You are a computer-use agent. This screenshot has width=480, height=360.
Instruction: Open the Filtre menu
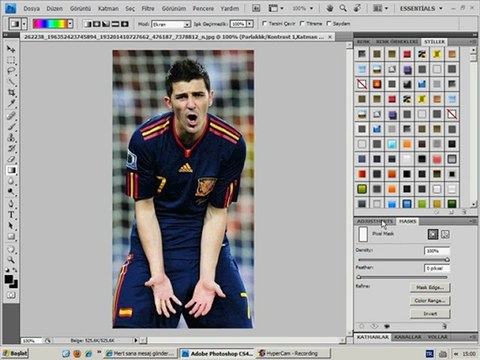click(x=148, y=9)
